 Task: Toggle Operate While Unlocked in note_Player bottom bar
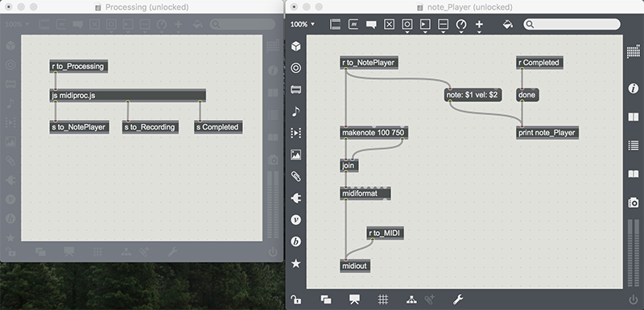click(x=430, y=300)
